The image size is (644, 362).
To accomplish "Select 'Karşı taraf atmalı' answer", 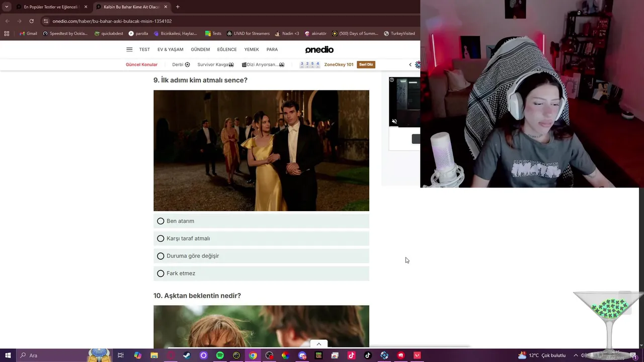I will click(x=261, y=238).
